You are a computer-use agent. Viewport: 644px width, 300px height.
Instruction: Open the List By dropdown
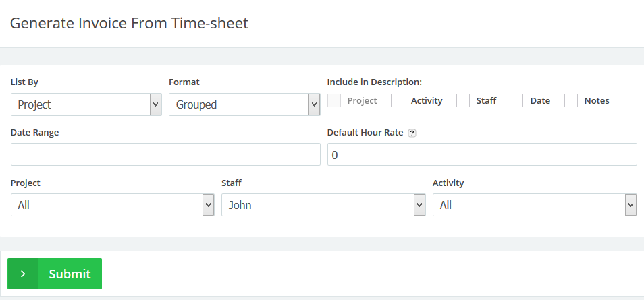click(86, 104)
